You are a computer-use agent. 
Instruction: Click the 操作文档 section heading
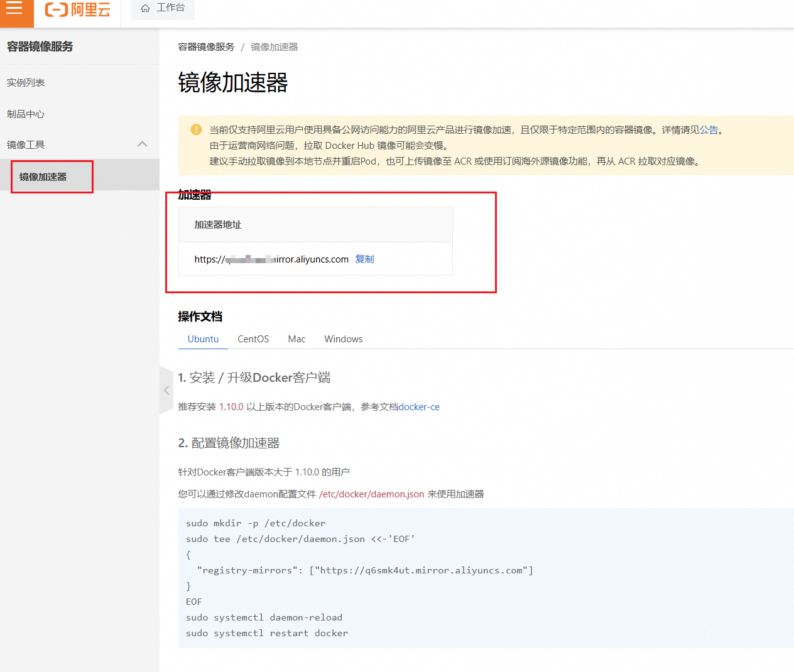(x=200, y=317)
